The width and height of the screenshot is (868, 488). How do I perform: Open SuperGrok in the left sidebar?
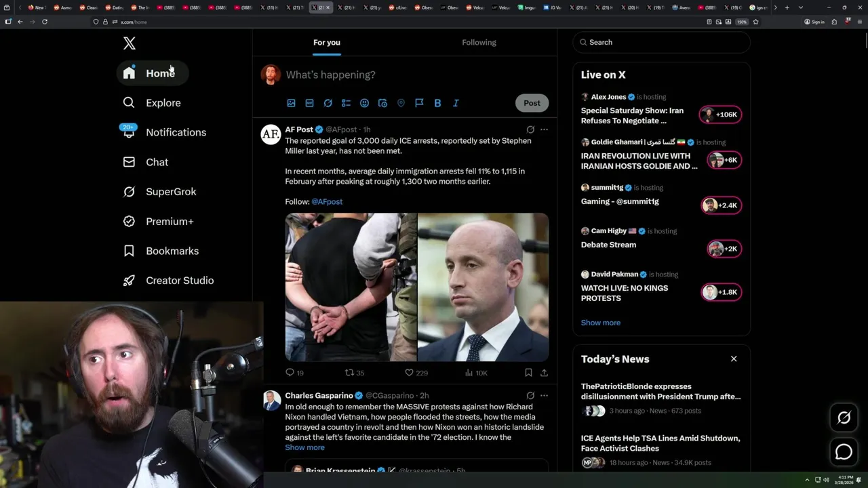tap(159, 192)
